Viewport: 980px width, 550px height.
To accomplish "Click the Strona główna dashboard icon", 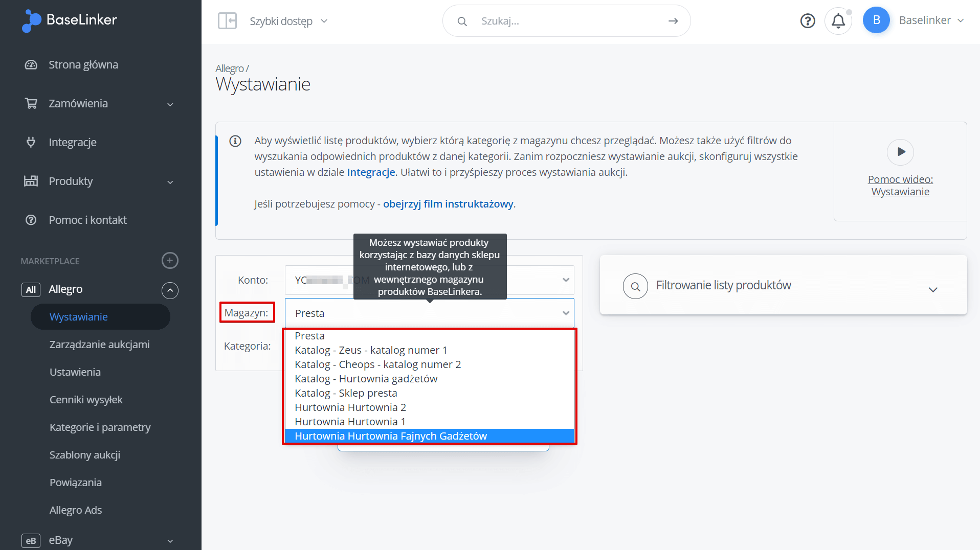I will click(x=31, y=65).
